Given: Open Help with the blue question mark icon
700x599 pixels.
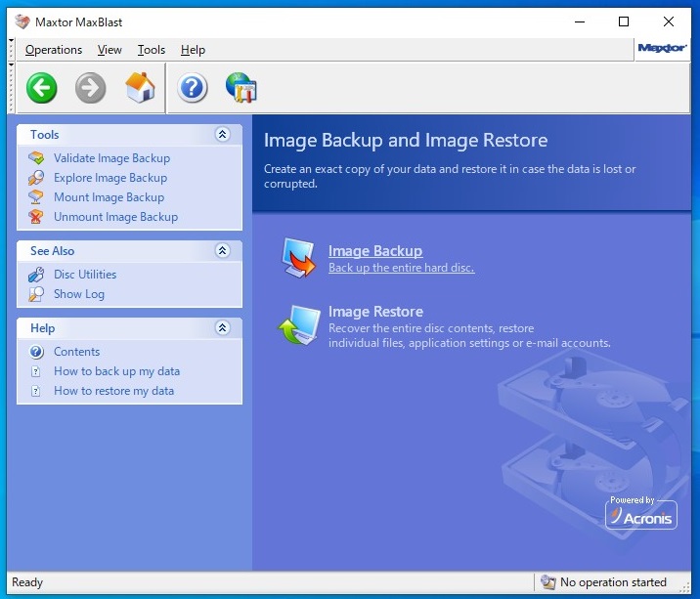Looking at the screenshot, I should pyautogui.click(x=193, y=88).
